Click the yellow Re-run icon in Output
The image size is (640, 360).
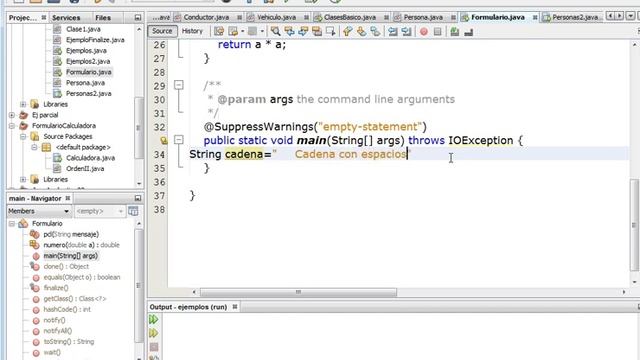[153, 333]
